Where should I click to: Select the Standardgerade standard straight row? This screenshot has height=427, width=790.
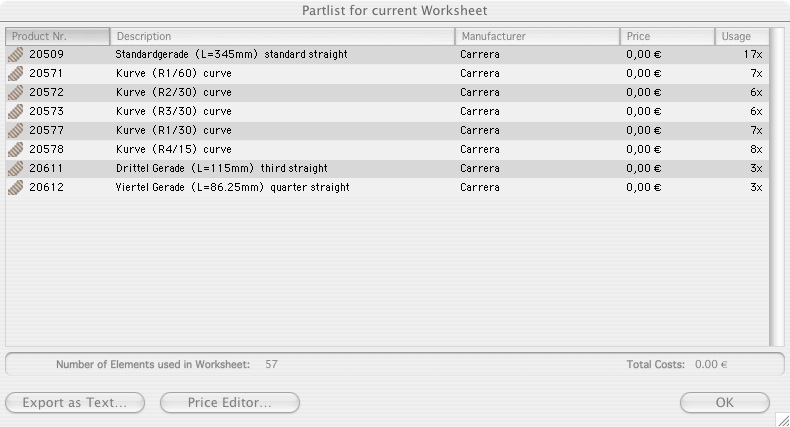(231, 55)
